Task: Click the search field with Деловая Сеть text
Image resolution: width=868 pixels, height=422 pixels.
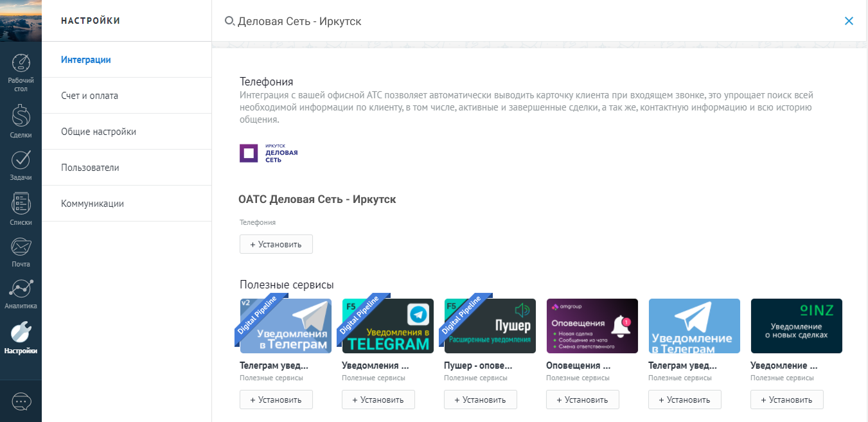Action: [450, 21]
